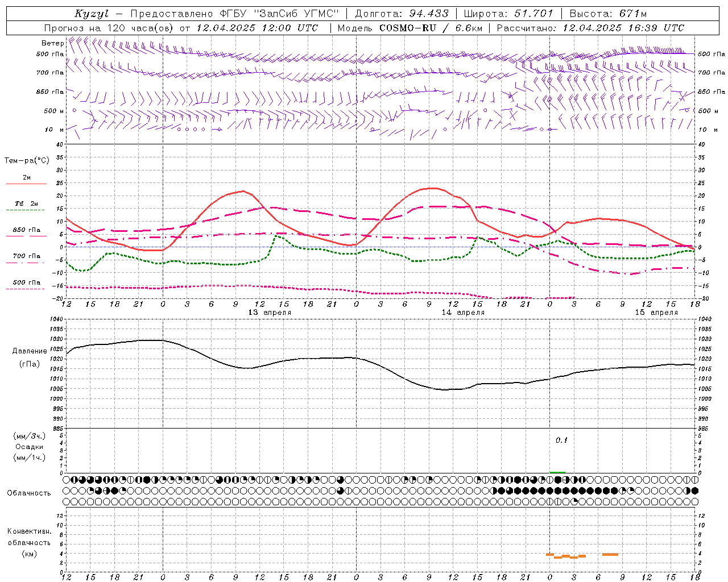Click the 'Долгота: 94.433' longitude value

402,14
